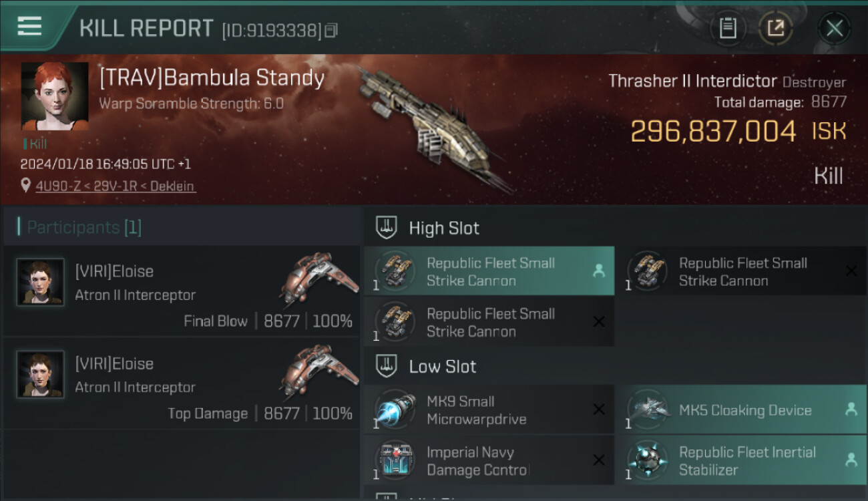This screenshot has width=868, height=501.
Task: Click the X mark on MK9 Microwarpdrive
Action: click(599, 409)
